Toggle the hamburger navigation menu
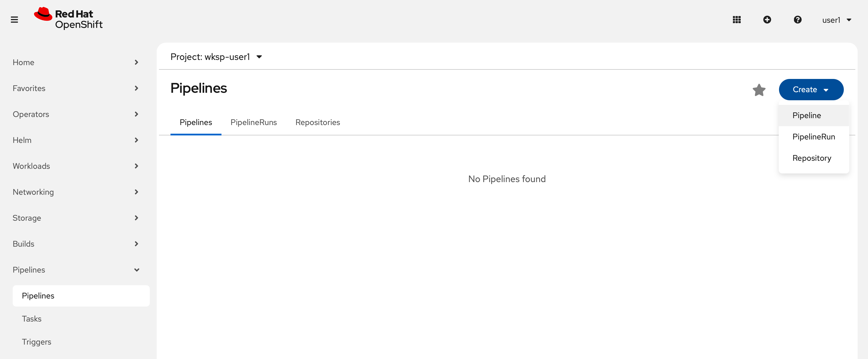This screenshot has height=359, width=868. click(x=14, y=20)
